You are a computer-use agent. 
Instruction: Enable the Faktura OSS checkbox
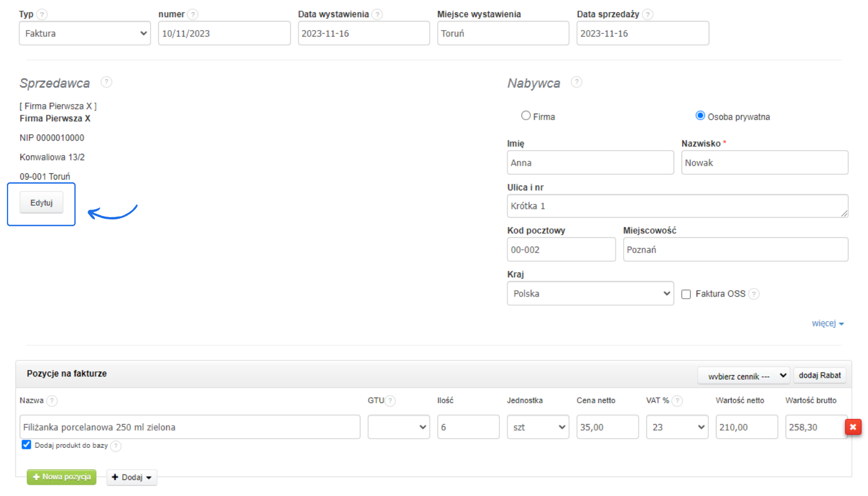point(686,294)
